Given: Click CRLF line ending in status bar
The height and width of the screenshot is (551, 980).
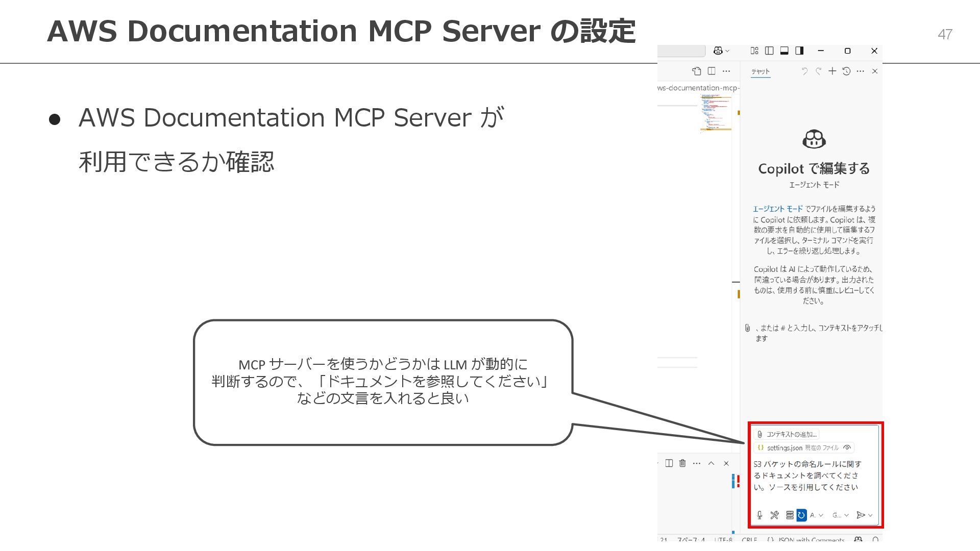Looking at the screenshot, I should coord(749,539).
